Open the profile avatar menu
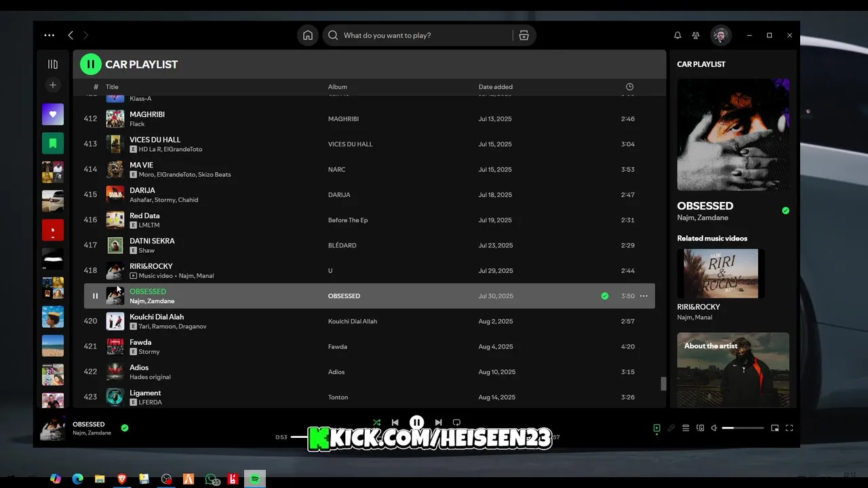 point(721,35)
